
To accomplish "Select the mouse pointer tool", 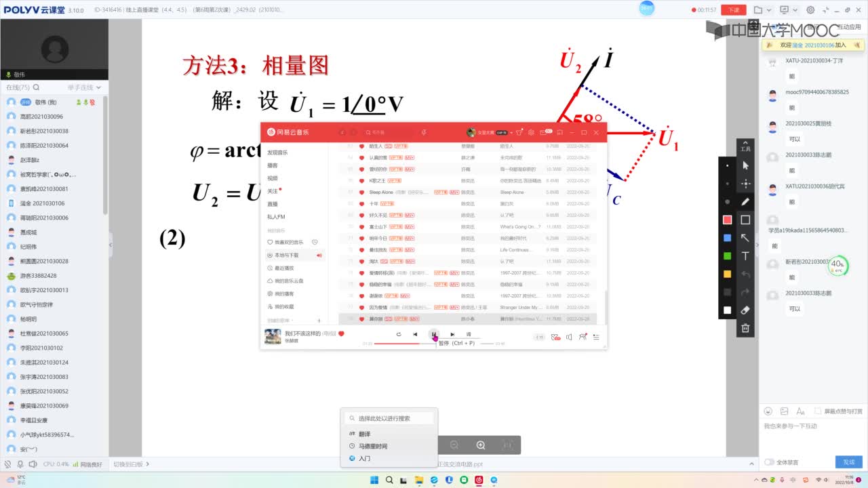I will tap(745, 165).
